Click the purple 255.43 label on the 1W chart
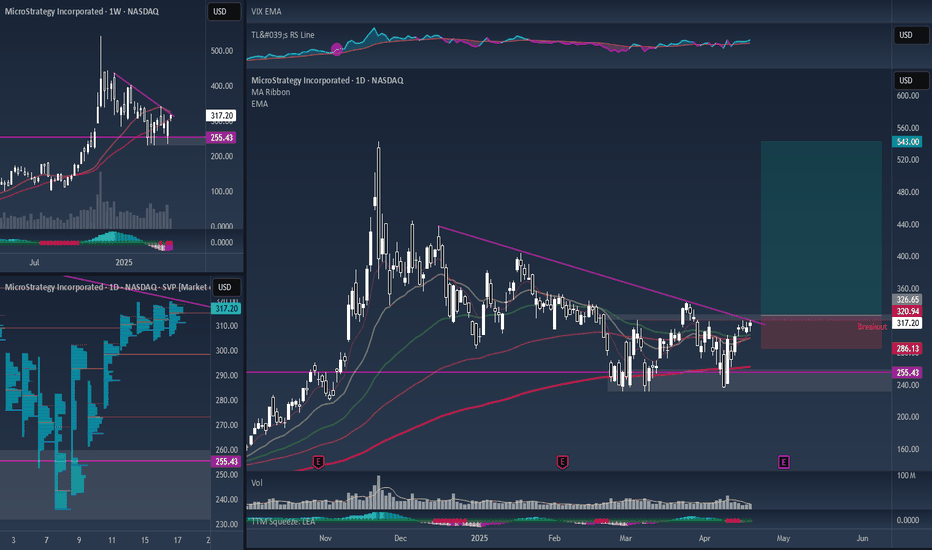This screenshot has width=932, height=550. pyautogui.click(x=221, y=138)
